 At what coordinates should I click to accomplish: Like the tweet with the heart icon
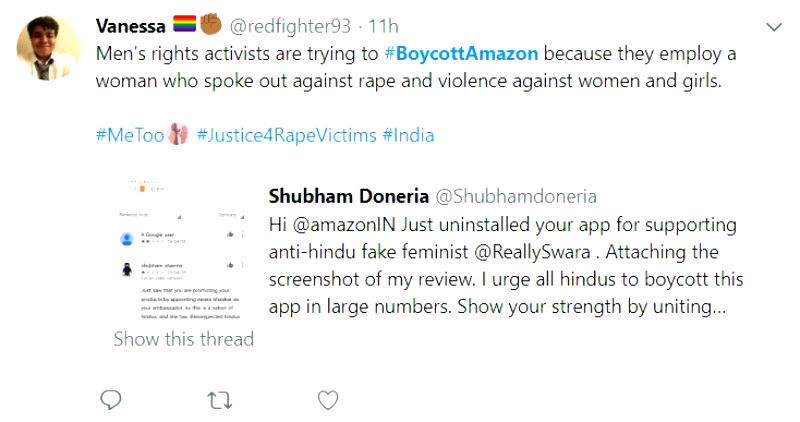click(327, 400)
